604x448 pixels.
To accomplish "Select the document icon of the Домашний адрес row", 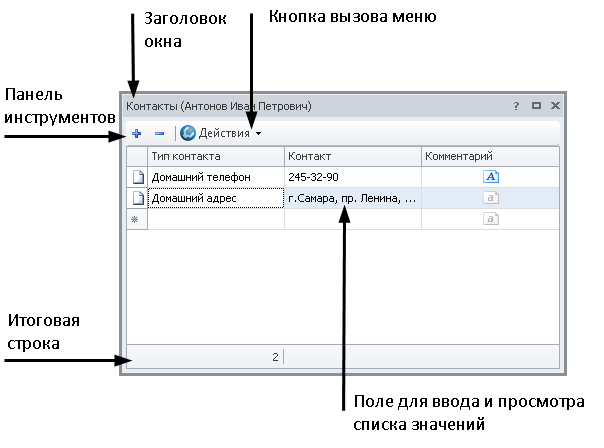I will 137,198.
